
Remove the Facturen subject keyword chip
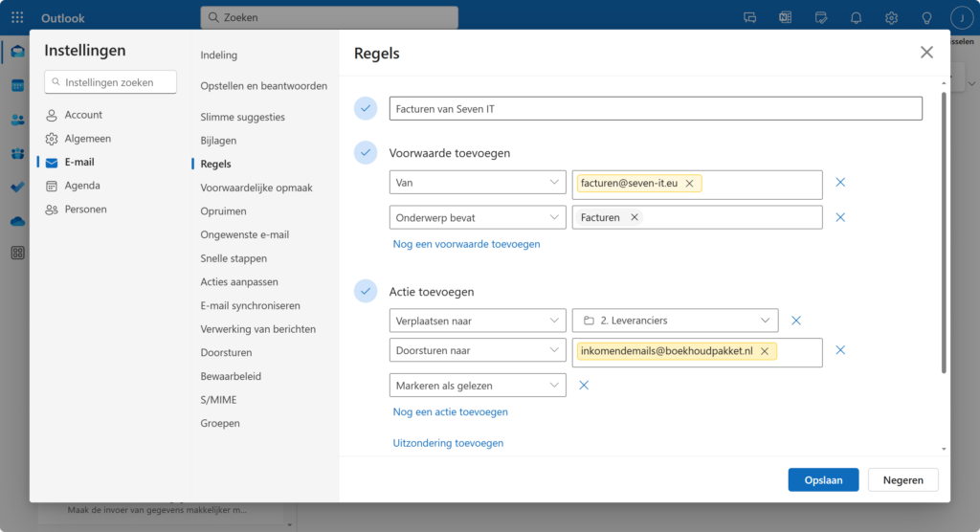pos(635,217)
